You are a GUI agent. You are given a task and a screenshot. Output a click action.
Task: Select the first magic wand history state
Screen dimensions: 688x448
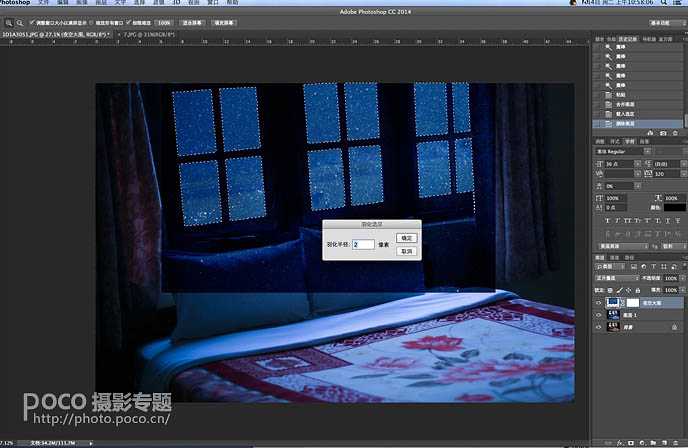(638, 47)
